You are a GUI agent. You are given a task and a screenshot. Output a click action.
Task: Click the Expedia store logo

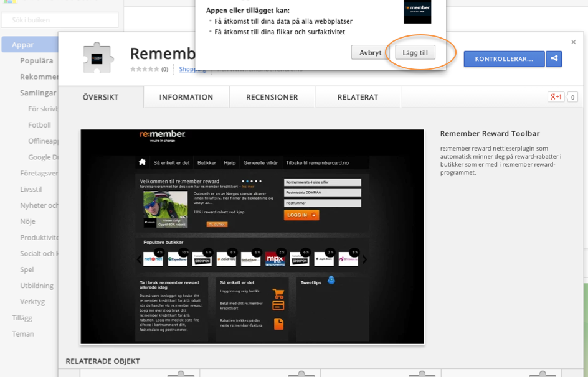coord(178,259)
